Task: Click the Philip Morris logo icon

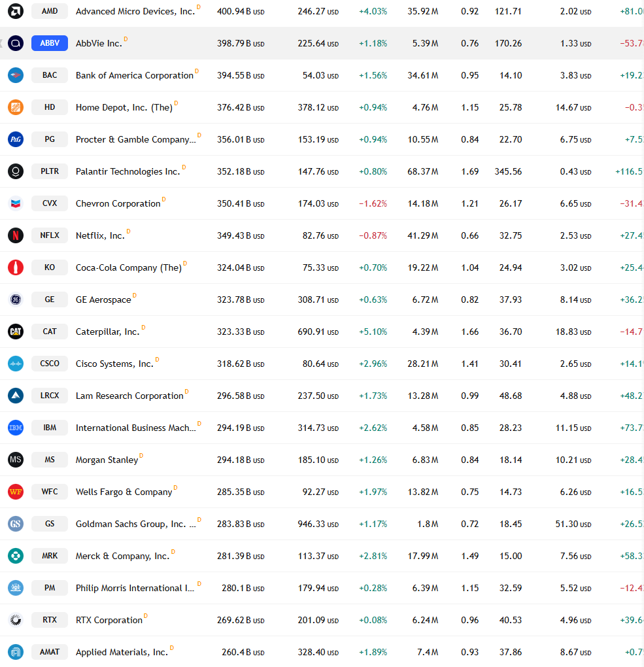Action: click(x=16, y=588)
